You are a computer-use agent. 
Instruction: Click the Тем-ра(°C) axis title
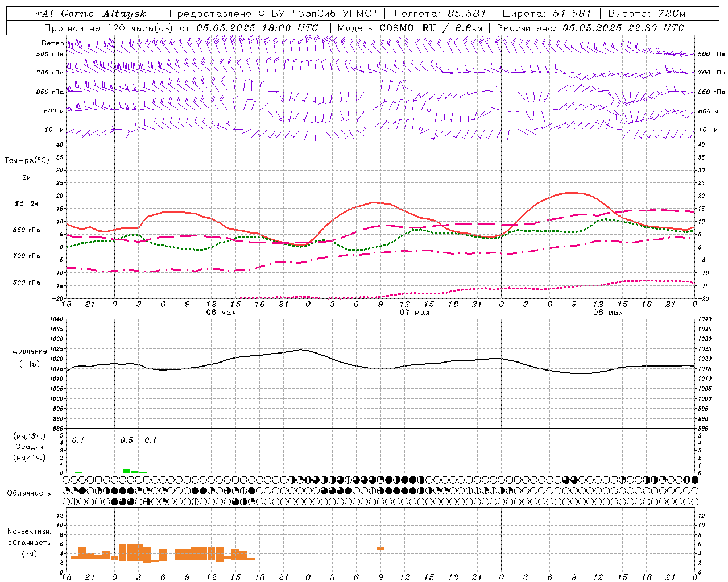pos(27,161)
